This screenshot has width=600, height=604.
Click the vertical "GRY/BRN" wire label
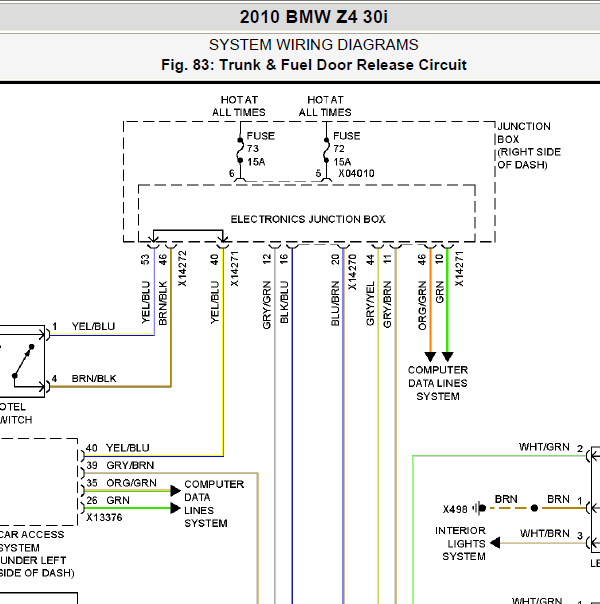[387, 305]
